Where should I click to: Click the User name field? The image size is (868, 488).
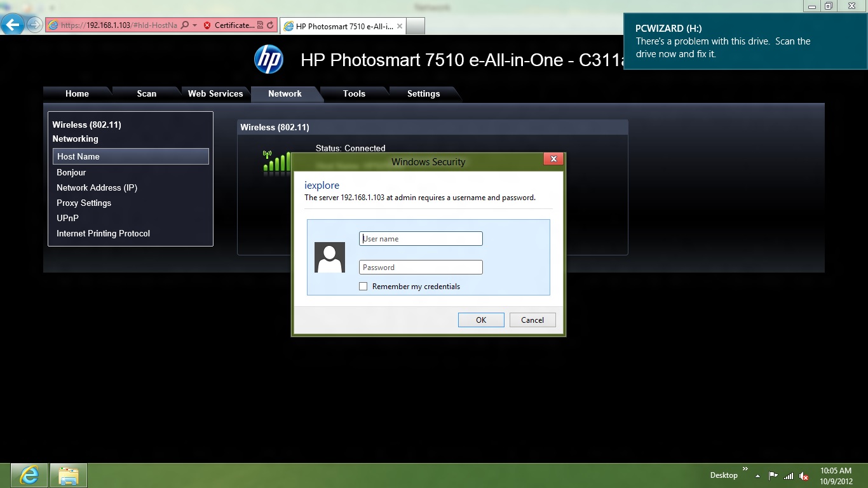click(x=421, y=239)
